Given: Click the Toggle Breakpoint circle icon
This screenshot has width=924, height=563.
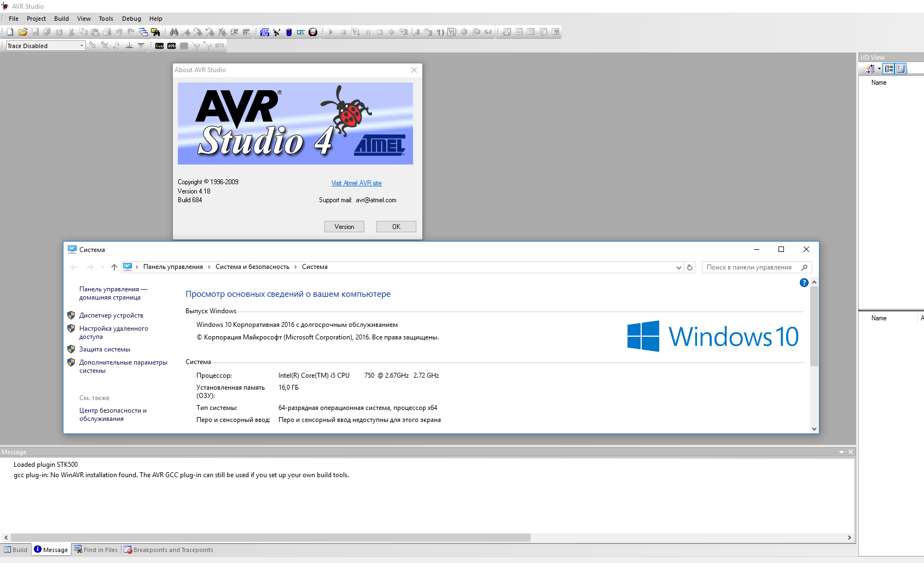Looking at the screenshot, I should (x=464, y=32).
